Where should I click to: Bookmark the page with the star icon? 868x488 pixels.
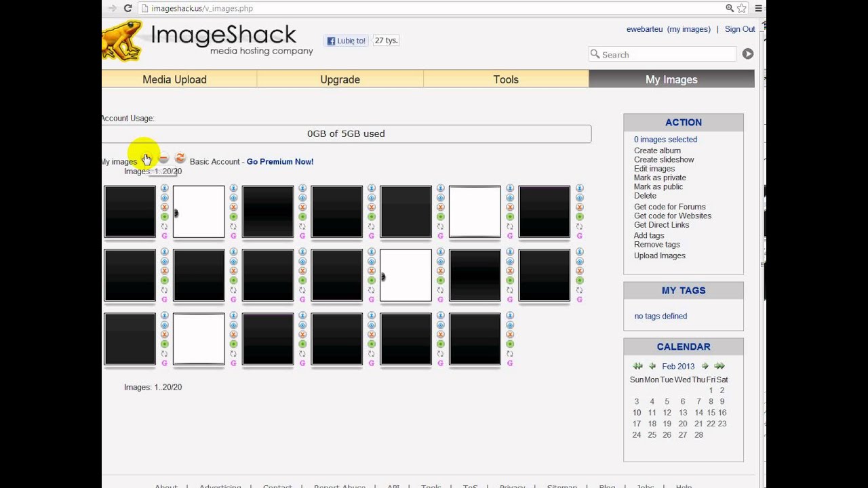point(741,8)
